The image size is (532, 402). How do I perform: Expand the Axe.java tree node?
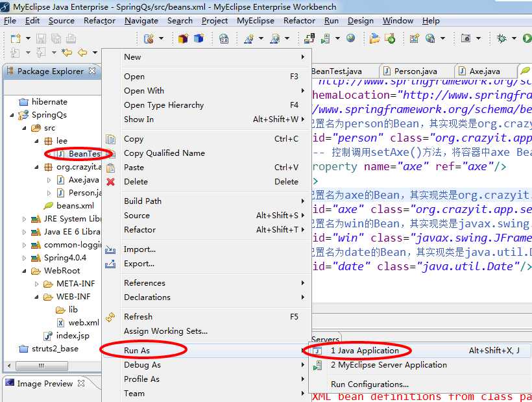pyautogui.click(x=49, y=180)
